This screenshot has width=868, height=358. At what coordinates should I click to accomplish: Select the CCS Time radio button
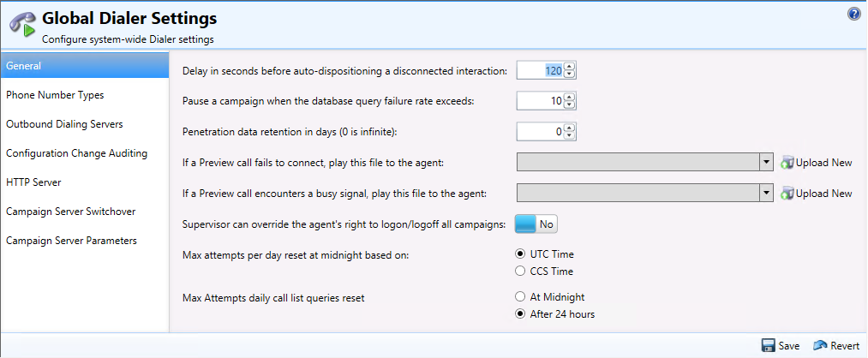[520, 271]
